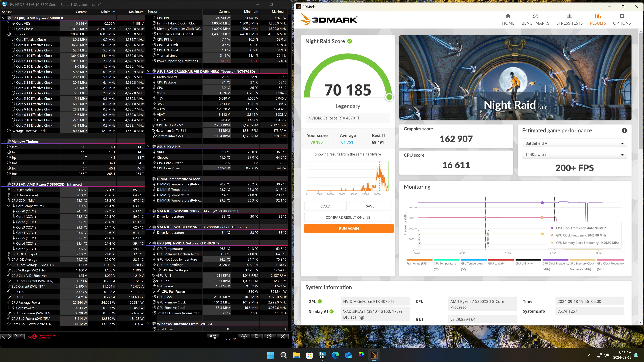
Task: Open the Battlefield V game dropdown
Action: 574,143
